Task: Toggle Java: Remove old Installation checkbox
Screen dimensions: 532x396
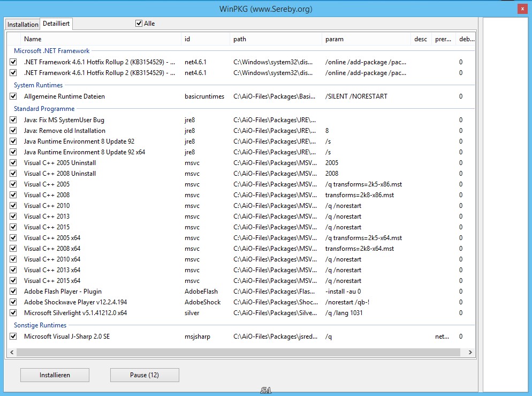Action: click(x=13, y=131)
